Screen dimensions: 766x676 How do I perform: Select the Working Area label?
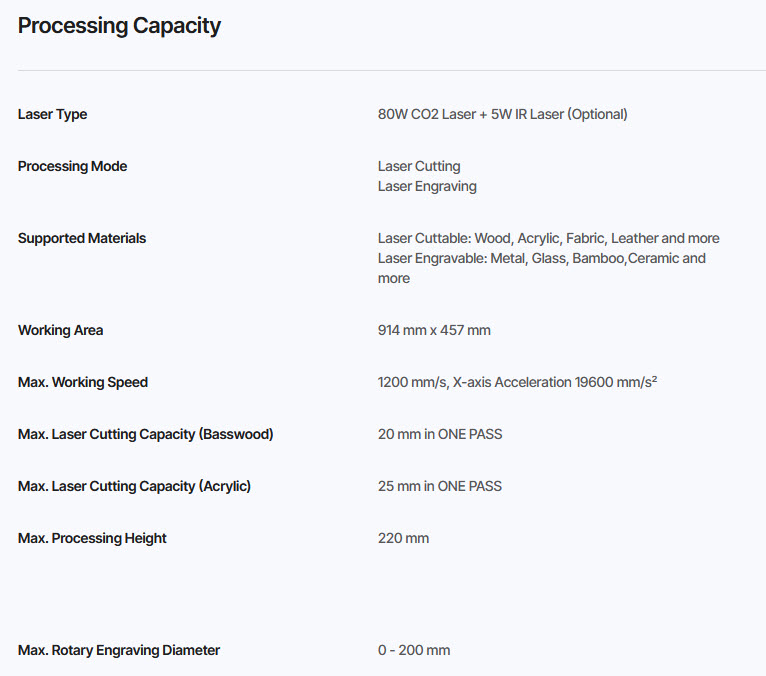pyautogui.click(x=61, y=330)
